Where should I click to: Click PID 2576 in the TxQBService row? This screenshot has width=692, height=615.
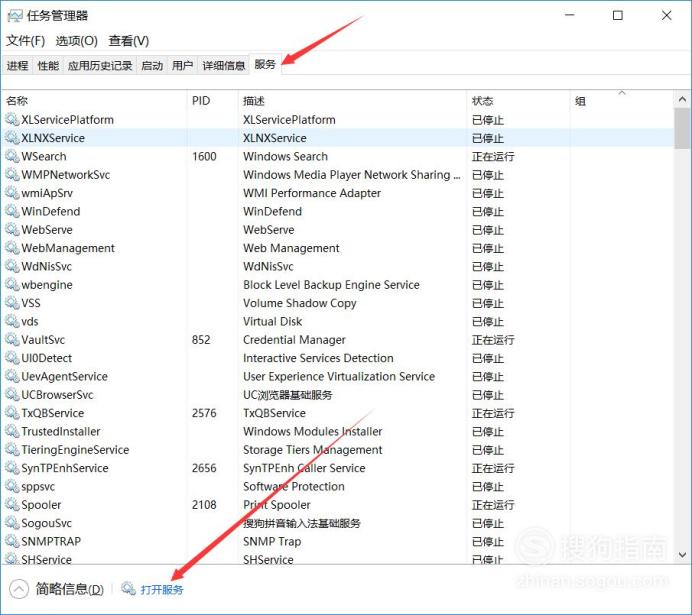coord(204,413)
